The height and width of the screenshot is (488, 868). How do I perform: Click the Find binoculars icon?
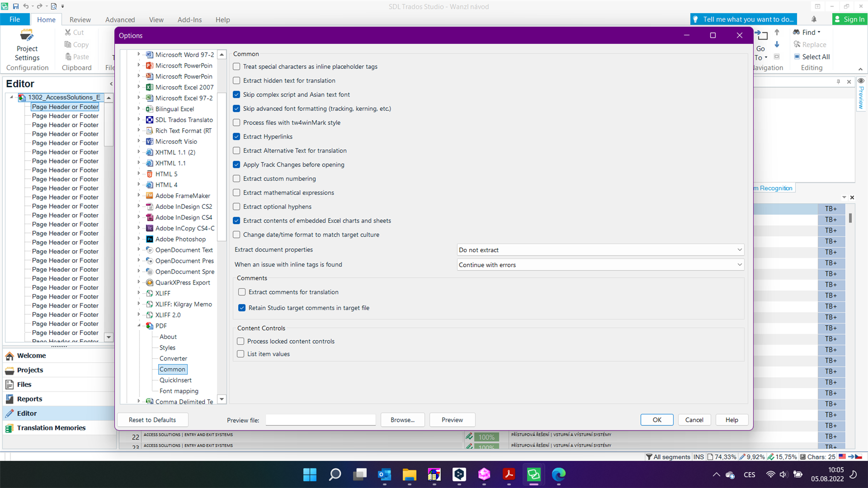coord(797,32)
